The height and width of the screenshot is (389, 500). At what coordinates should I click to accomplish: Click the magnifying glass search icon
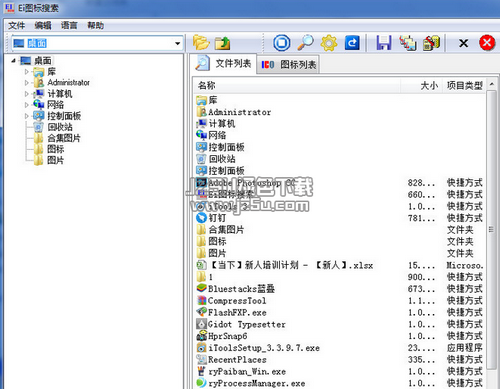pyautogui.click(x=306, y=43)
